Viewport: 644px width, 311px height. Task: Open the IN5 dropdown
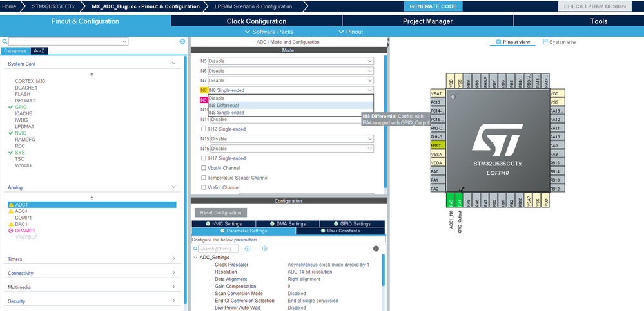pyautogui.click(x=291, y=61)
